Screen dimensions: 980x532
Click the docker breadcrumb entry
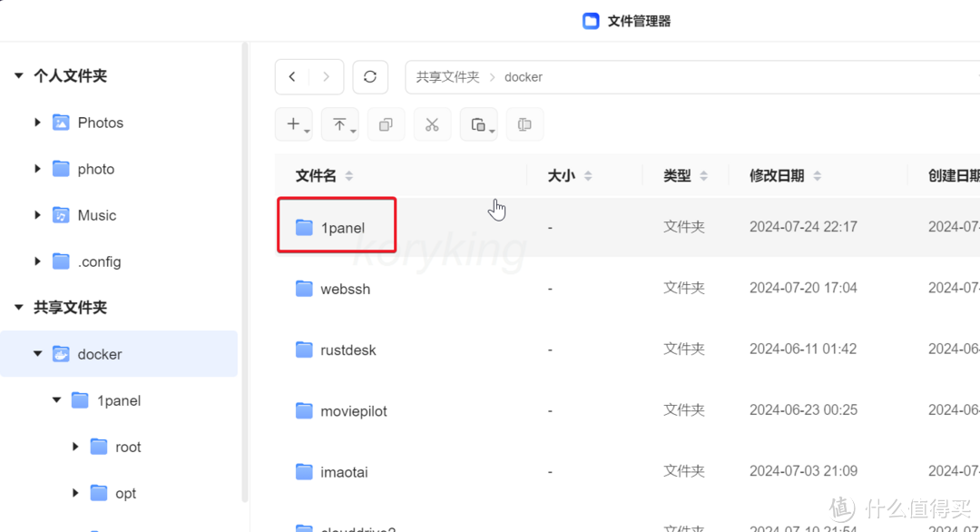pyautogui.click(x=524, y=76)
